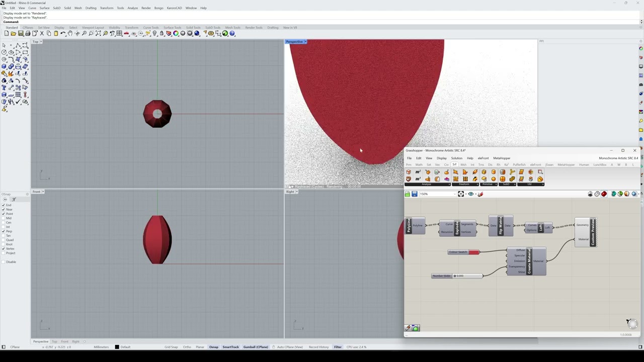
Task: Click the Grasshopper save document icon
Action: [x=415, y=194]
